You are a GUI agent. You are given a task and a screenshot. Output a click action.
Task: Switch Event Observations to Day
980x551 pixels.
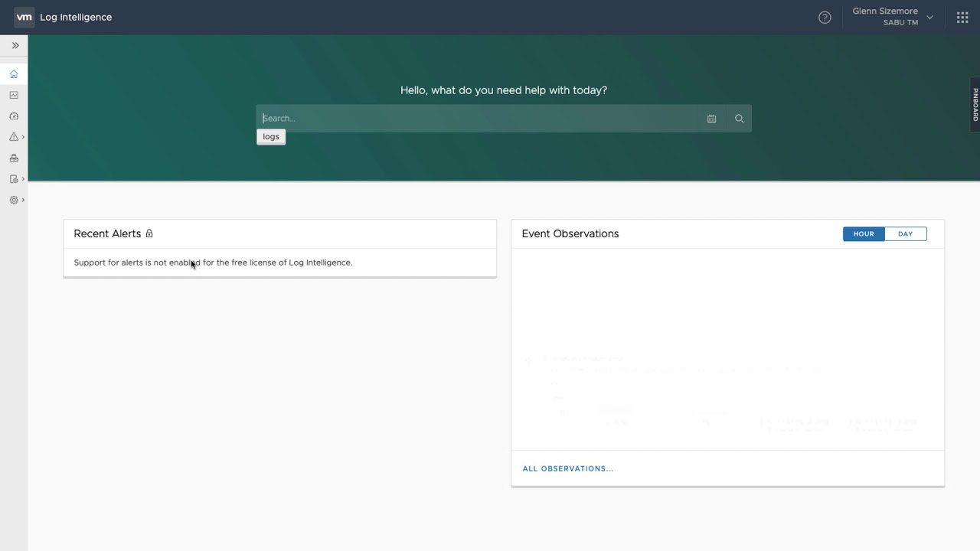906,234
